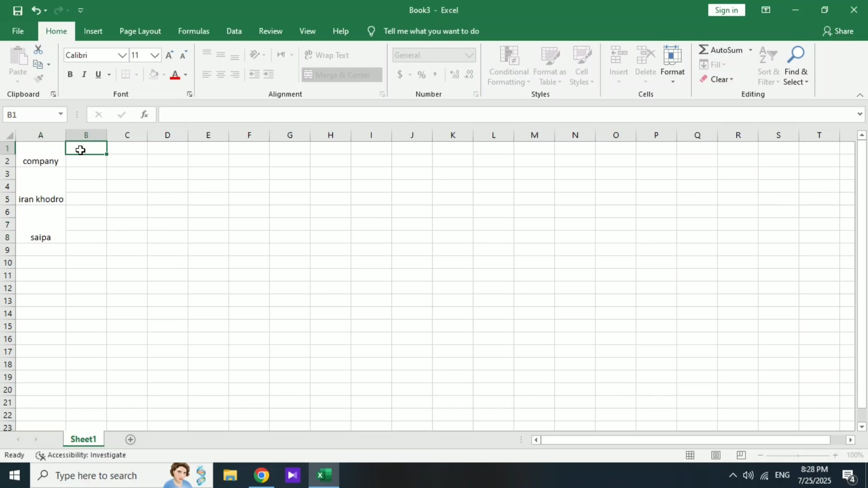Open the font name Calibri dropdown
Screen dimensions: 868x488
[x=122, y=55]
